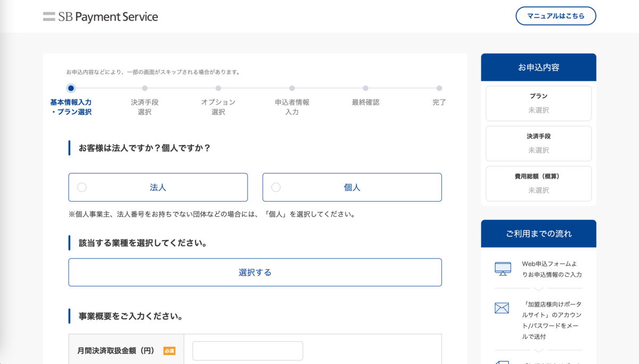
Task: Click the お申込内容 panel header
Action: [538, 68]
